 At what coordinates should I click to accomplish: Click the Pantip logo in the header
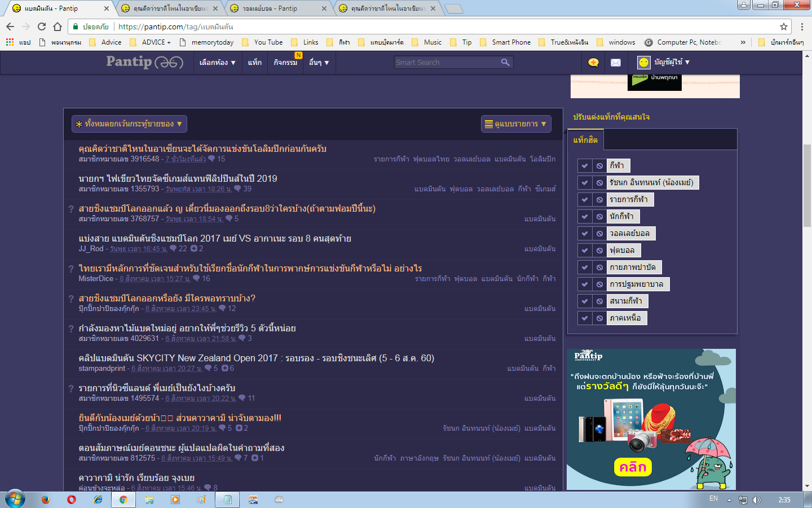pos(145,62)
